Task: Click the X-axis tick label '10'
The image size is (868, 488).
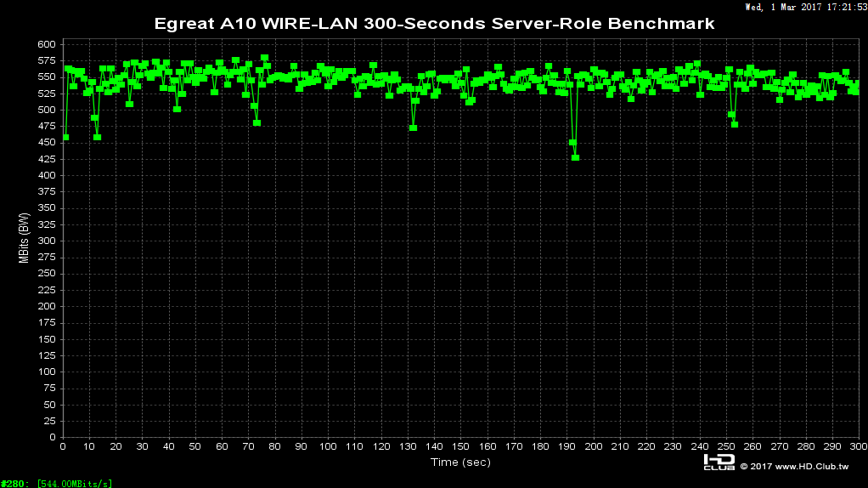Action: [89, 446]
